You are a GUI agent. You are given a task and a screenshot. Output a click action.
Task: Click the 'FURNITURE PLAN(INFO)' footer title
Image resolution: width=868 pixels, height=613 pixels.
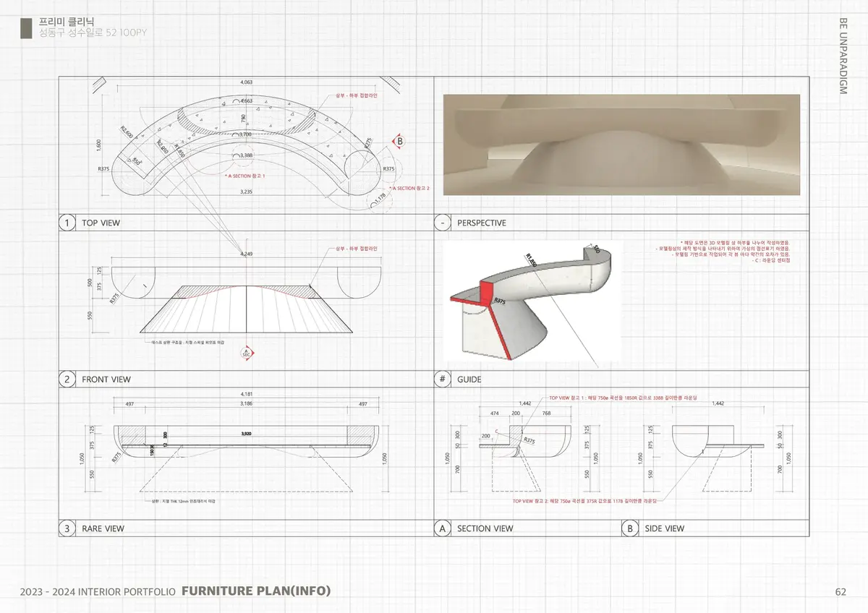(x=256, y=591)
